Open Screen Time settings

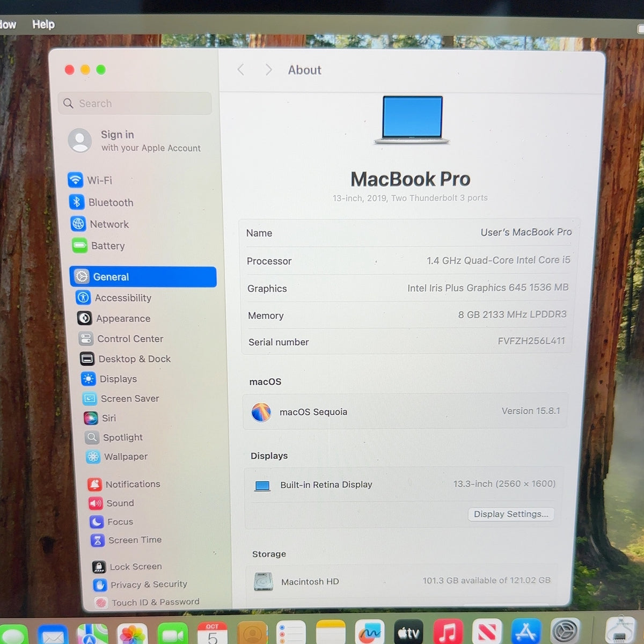(x=126, y=540)
